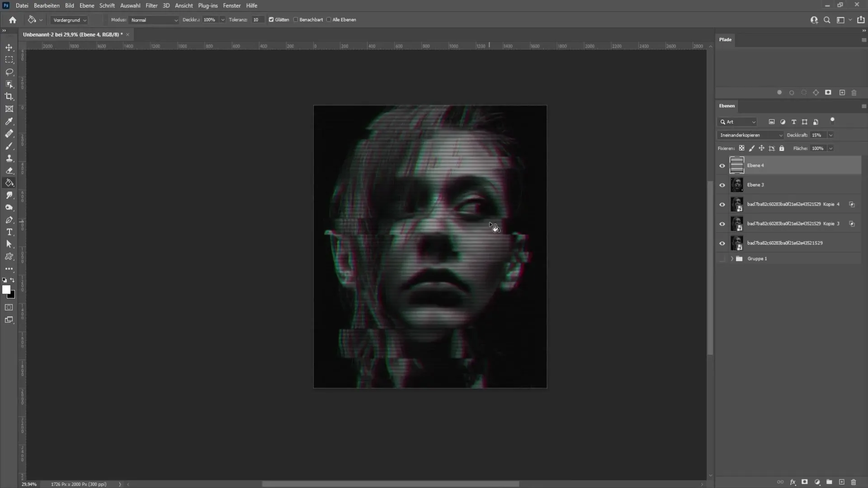The image size is (868, 488).
Task: Add layer mask in Layers panel
Action: 805,482
